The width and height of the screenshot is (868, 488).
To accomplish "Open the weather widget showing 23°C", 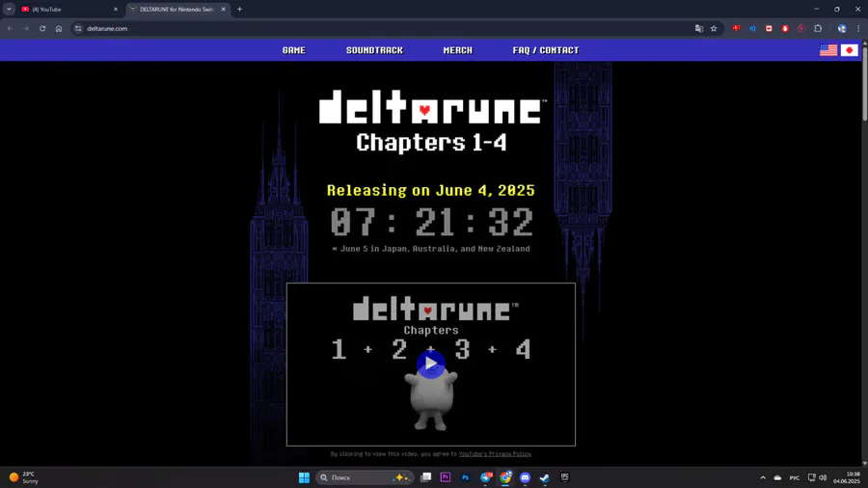I will pyautogui.click(x=24, y=477).
